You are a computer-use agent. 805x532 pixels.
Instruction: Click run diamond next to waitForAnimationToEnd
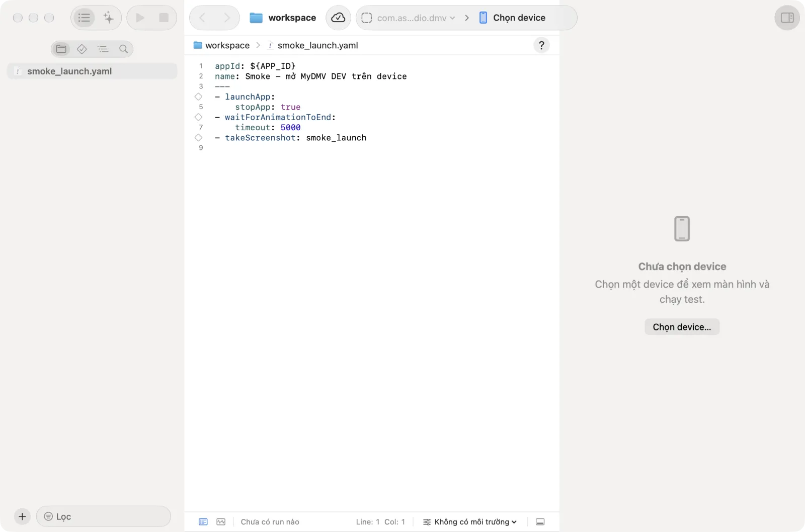(x=198, y=117)
